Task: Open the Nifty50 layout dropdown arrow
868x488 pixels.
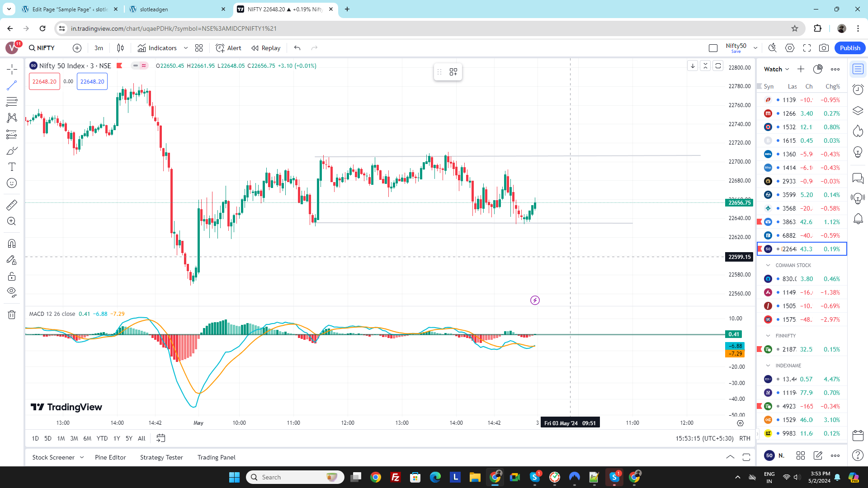Action: click(x=755, y=48)
